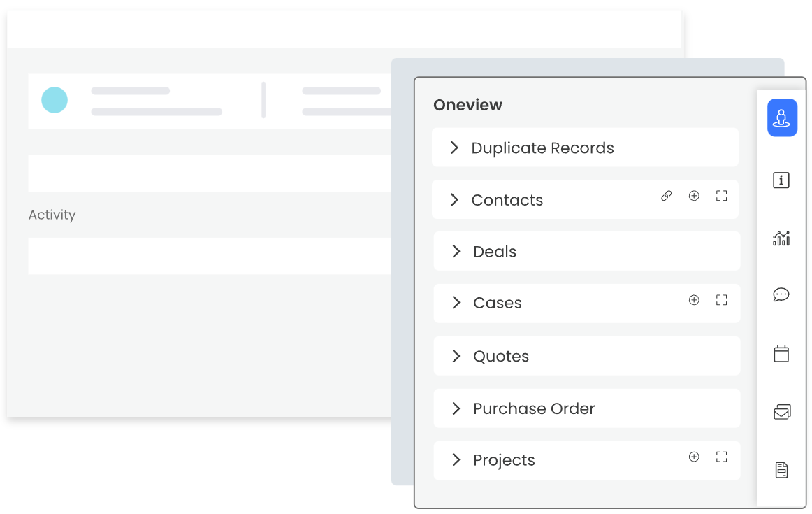Click the fullscreen icon in Contacts row
This screenshot has width=812, height=514.
pos(721,196)
